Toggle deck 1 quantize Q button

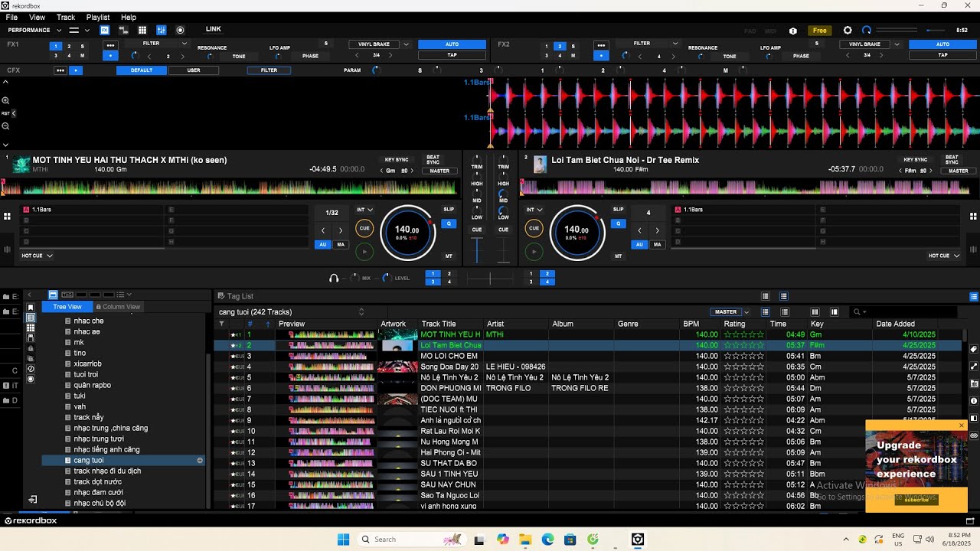(x=449, y=224)
